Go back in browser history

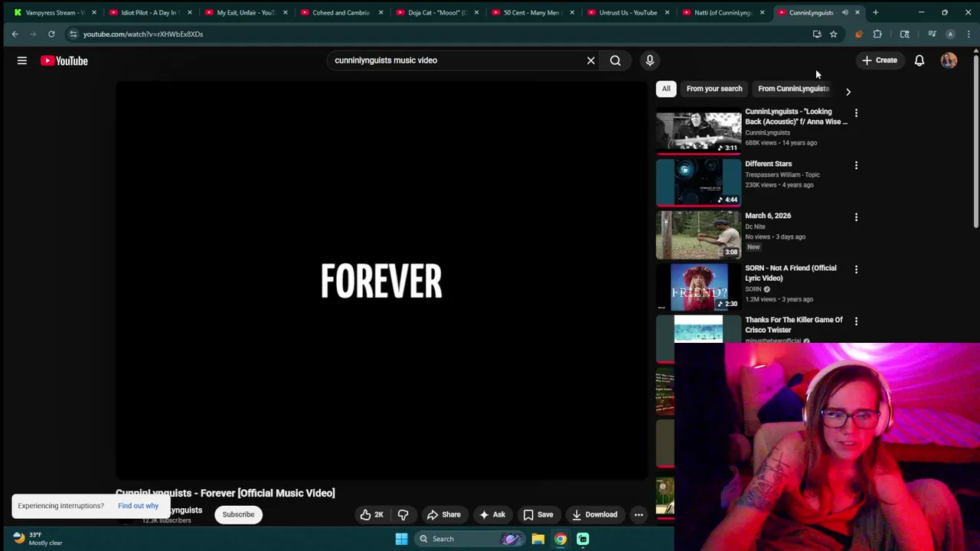coord(15,34)
